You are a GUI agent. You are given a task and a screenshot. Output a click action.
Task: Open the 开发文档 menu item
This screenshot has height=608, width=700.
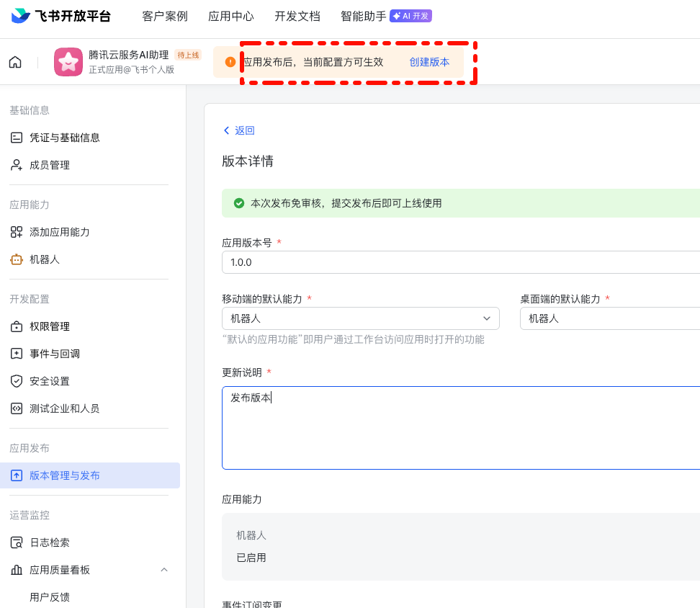297,14
